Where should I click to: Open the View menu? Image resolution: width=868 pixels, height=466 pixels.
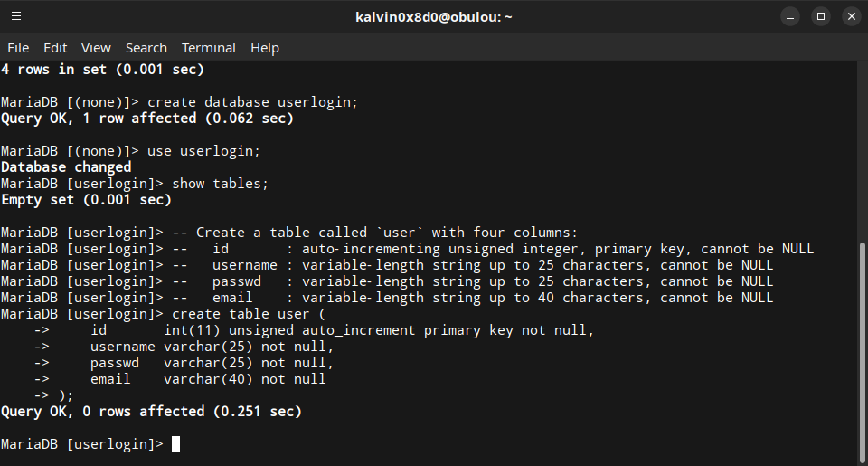coord(96,48)
